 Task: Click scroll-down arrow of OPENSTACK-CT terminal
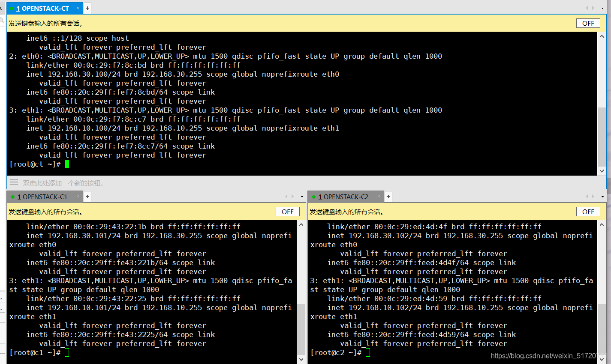pos(602,171)
